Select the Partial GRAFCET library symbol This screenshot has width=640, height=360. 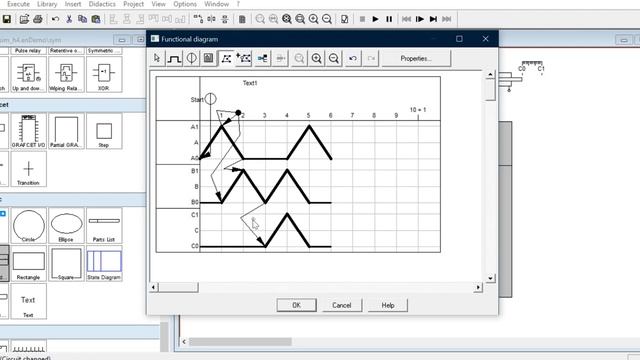[x=66, y=131]
